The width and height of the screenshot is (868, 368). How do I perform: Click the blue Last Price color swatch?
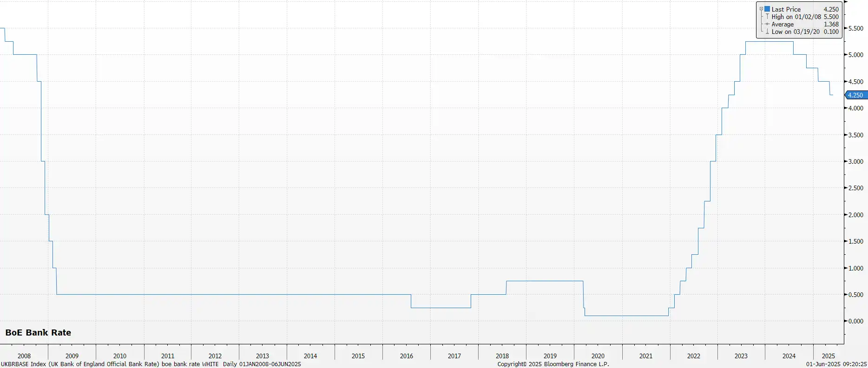pos(767,9)
